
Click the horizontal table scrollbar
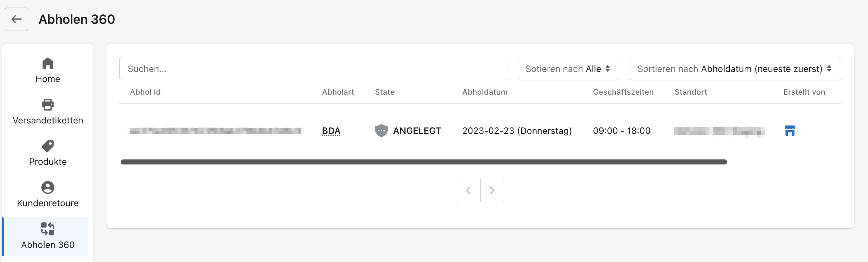(x=424, y=162)
